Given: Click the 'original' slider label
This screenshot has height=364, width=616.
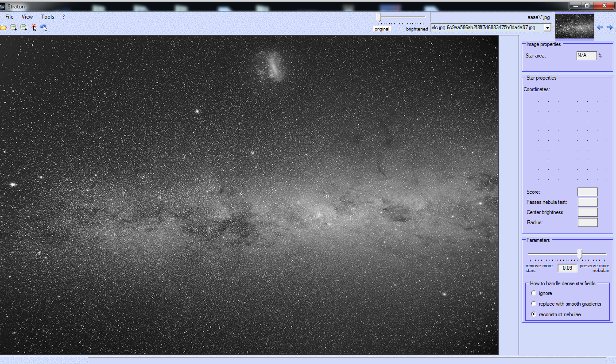Looking at the screenshot, I should point(382,29).
